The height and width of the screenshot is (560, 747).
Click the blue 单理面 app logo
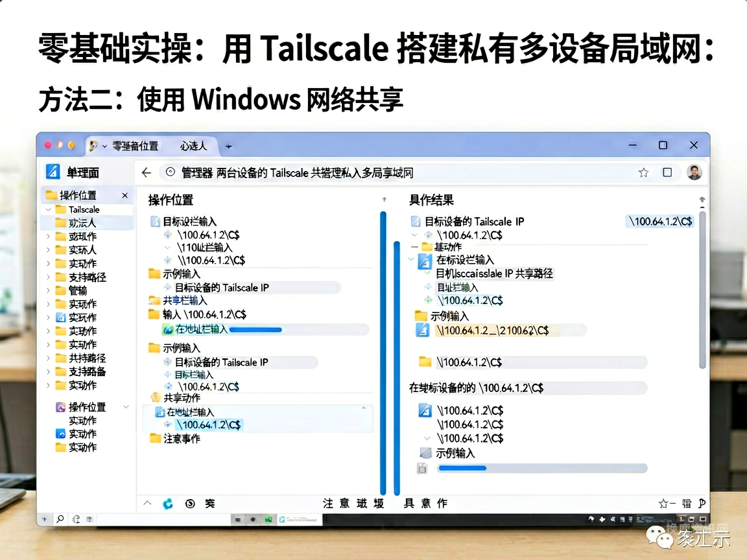coord(53,172)
